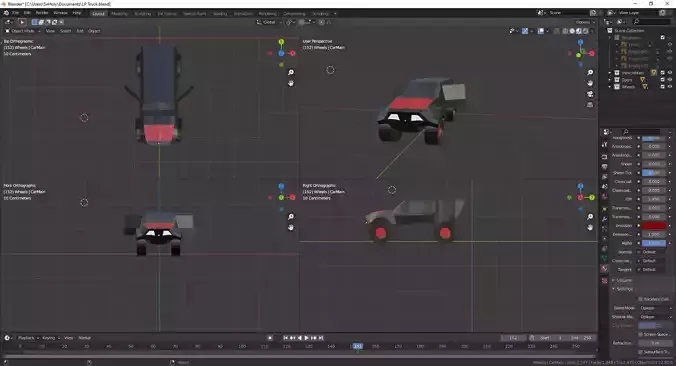The height and width of the screenshot is (366, 676).
Task: Enable Screen Space Refraction checkbox
Action: point(641,334)
